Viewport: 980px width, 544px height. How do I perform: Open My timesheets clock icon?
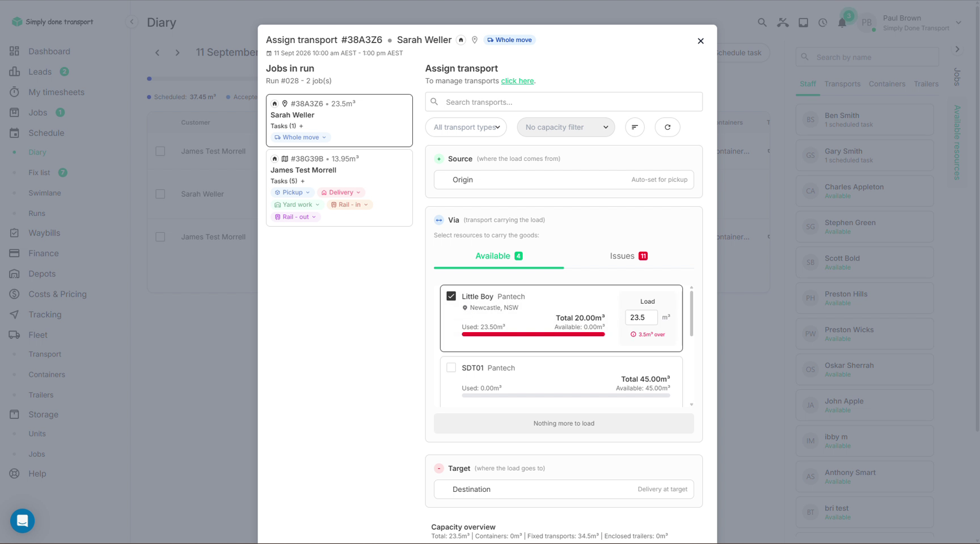coord(14,92)
